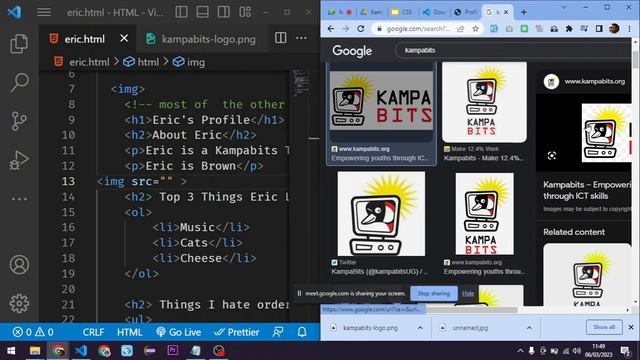Open the media control icon in Chrome toolbar

(584, 29)
